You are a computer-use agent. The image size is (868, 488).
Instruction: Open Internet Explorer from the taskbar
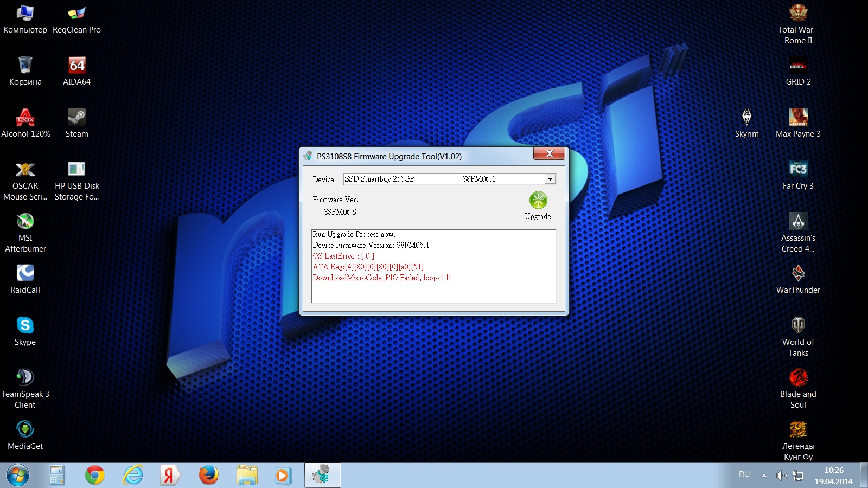(132, 476)
